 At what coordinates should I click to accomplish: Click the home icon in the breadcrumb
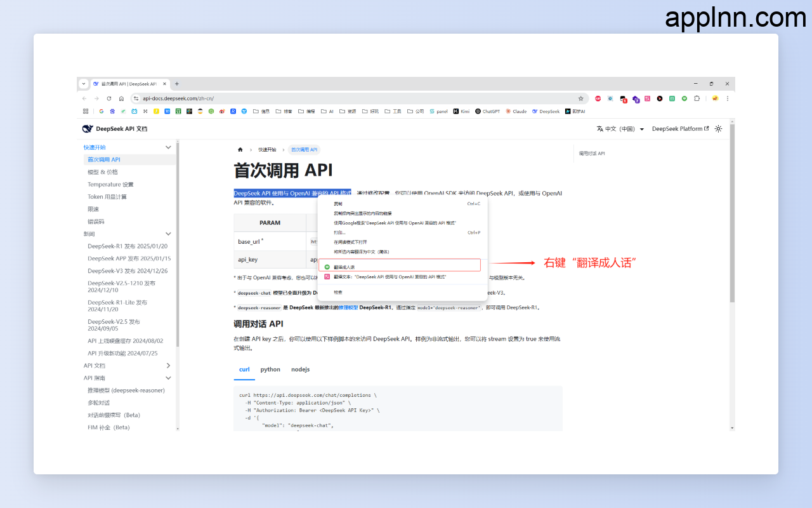[240, 150]
